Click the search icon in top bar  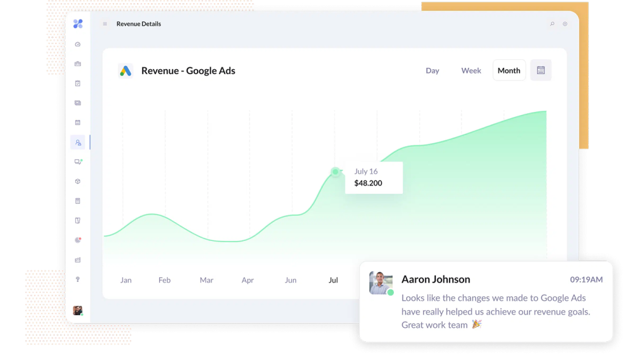click(552, 24)
